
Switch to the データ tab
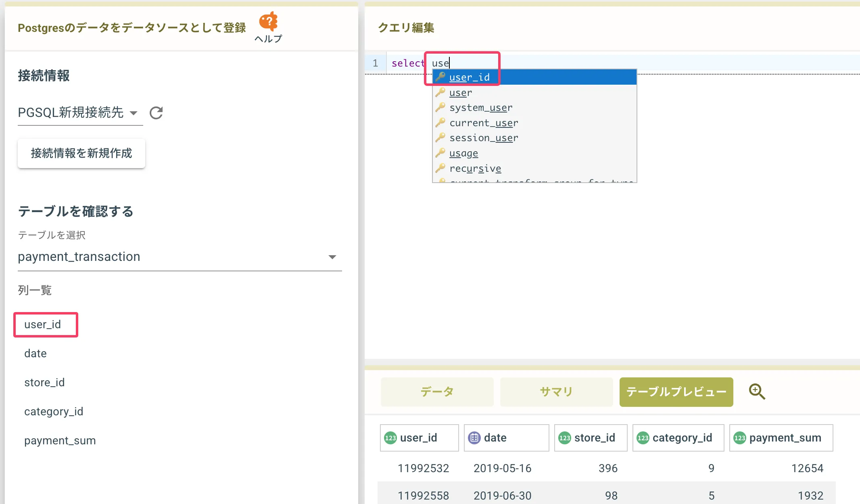437,392
